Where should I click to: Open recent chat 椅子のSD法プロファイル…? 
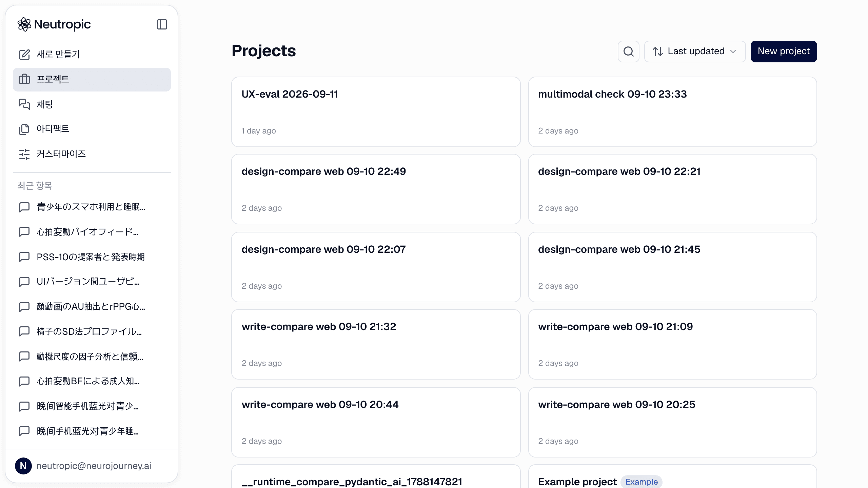click(92, 331)
